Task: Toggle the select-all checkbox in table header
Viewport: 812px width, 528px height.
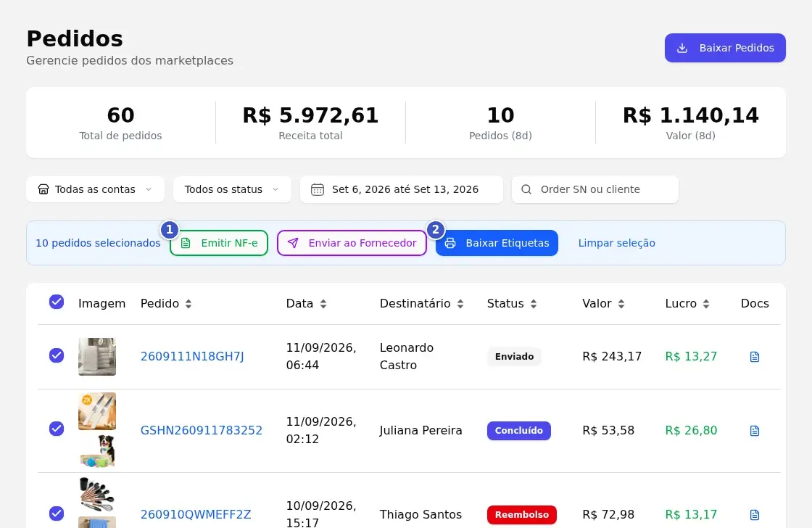Action: [57, 302]
